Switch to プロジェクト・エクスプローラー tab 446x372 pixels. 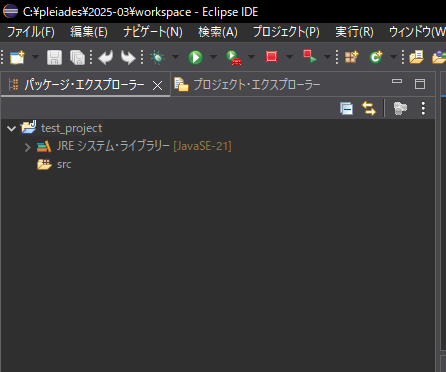pos(247,85)
